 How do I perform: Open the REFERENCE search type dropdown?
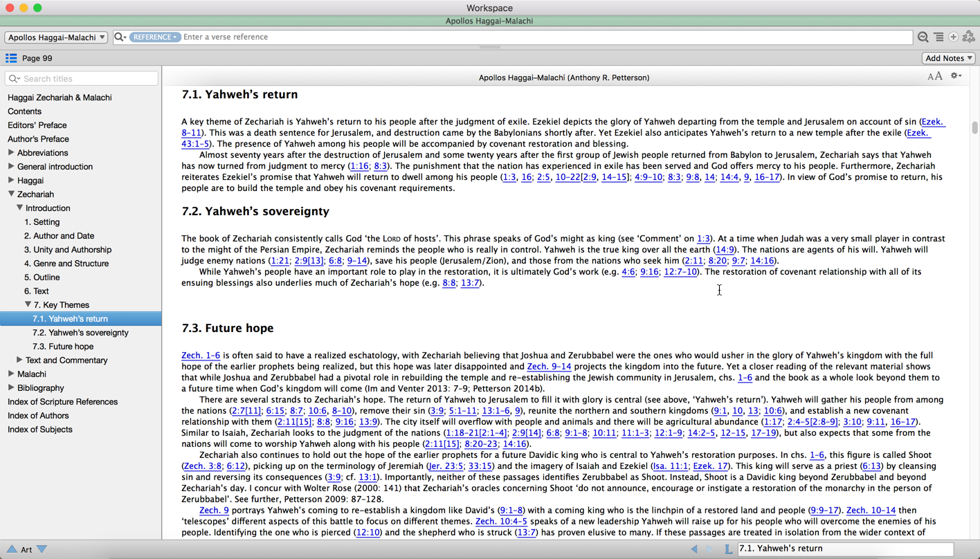154,37
